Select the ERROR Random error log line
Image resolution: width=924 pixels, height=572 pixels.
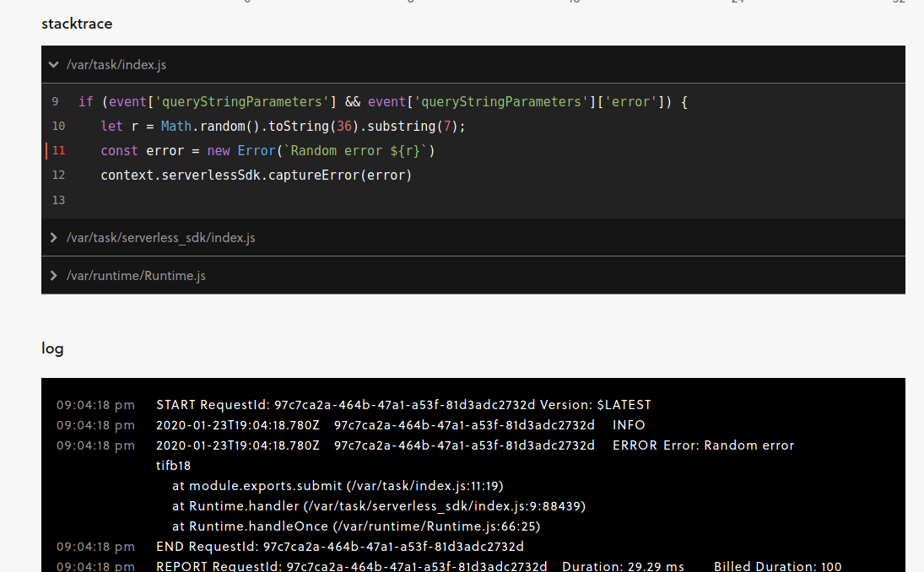point(473,445)
